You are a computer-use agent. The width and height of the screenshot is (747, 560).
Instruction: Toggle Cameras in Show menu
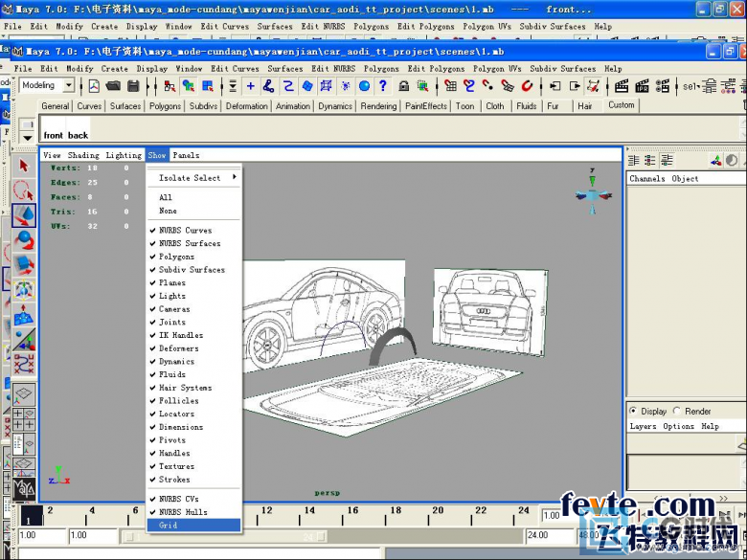pyautogui.click(x=193, y=309)
